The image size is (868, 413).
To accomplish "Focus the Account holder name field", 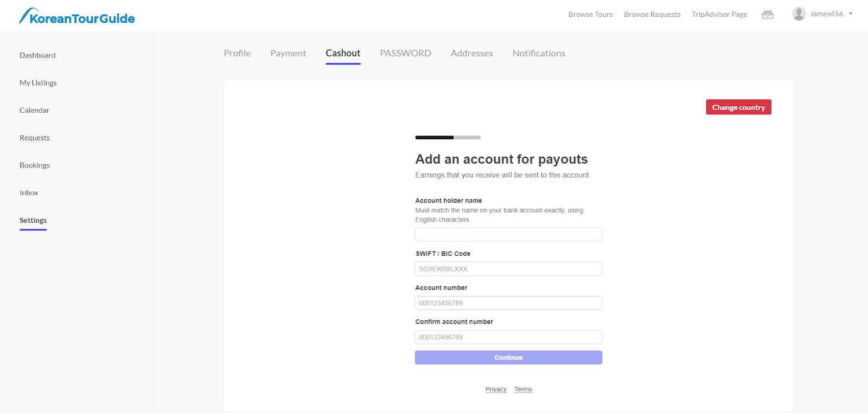I will point(508,235).
